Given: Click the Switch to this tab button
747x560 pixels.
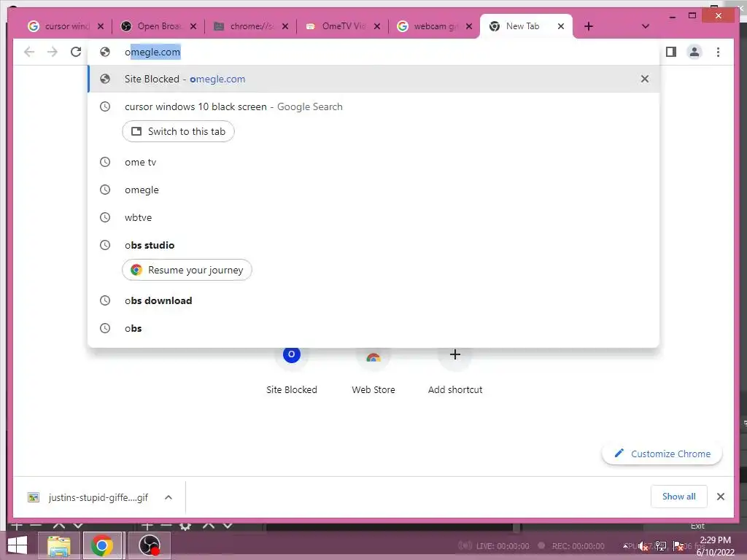Looking at the screenshot, I should (x=178, y=131).
